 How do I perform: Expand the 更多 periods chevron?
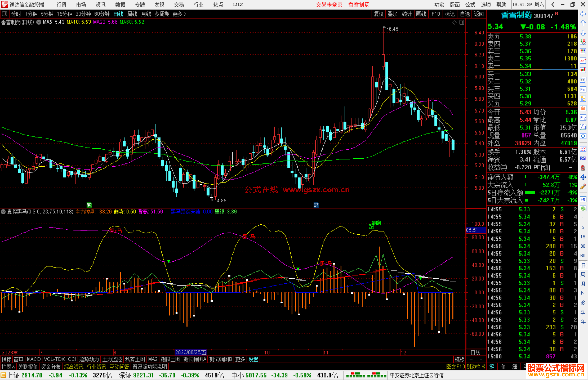click(x=185, y=14)
